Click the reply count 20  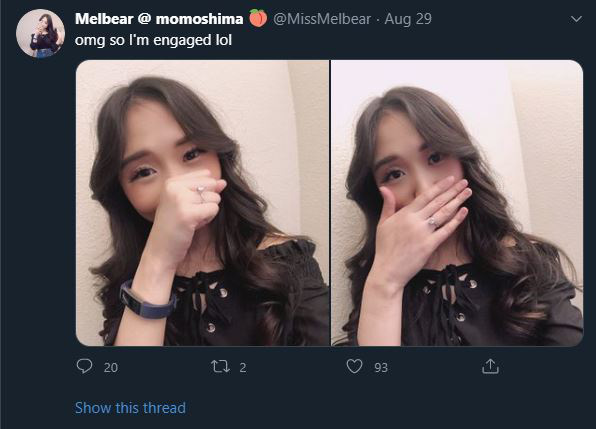coord(111,367)
